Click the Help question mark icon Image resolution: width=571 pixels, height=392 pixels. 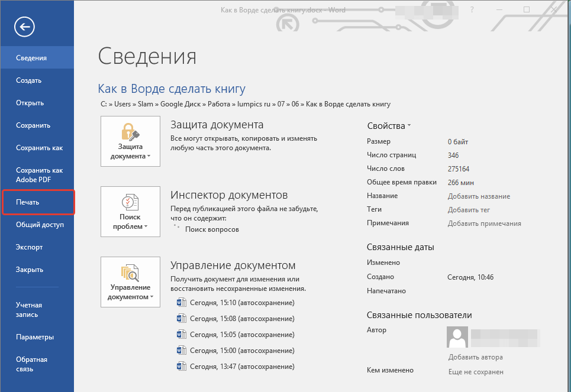point(472,10)
